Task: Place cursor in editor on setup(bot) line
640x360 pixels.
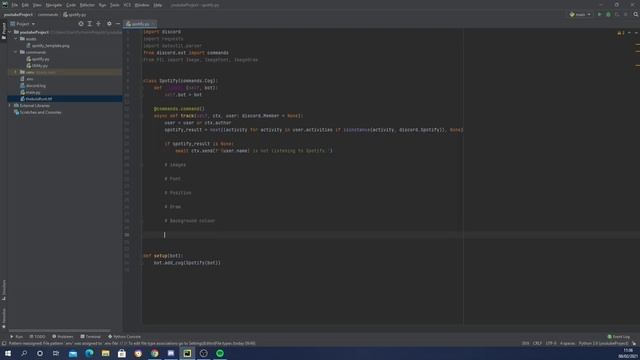Action: (163, 256)
